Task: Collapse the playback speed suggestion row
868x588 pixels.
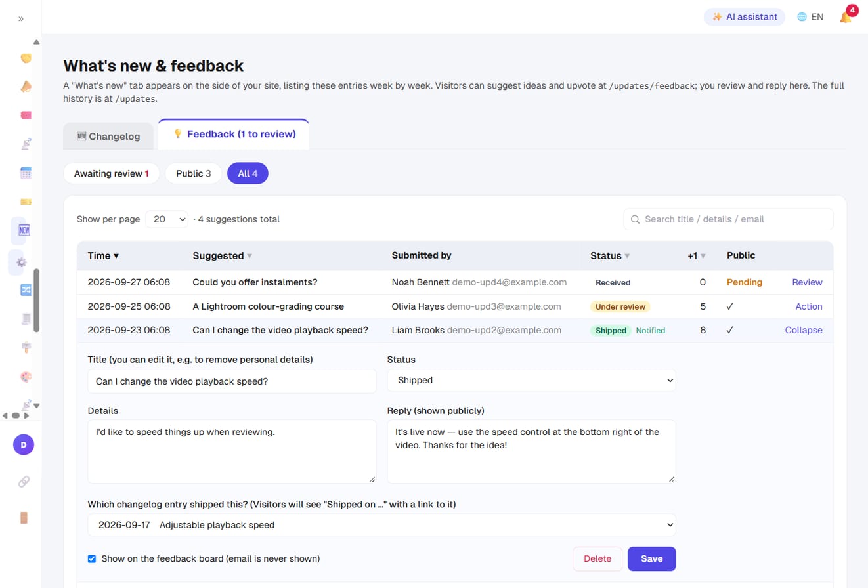Action: (x=804, y=330)
